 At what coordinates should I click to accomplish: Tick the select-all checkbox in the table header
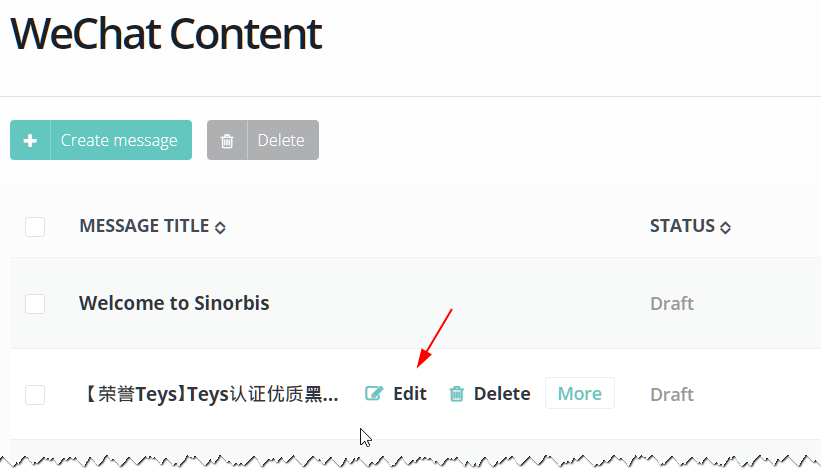point(35,227)
